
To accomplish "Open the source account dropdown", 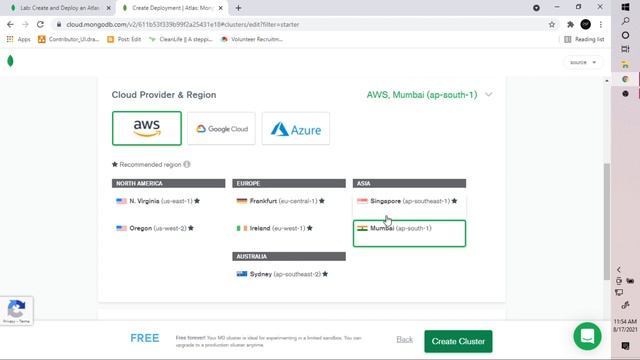I will click(x=583, y=62).
